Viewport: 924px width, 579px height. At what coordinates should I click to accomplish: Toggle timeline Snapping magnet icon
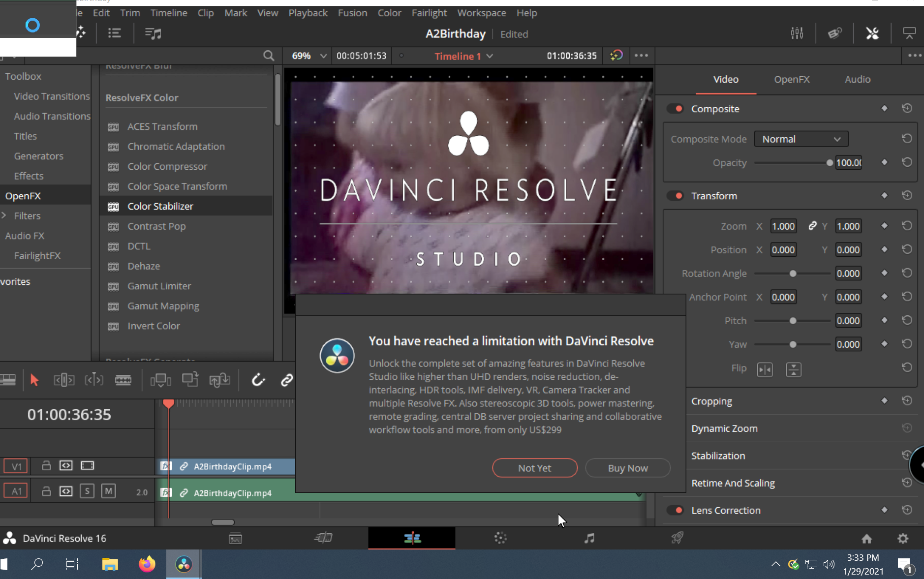tap(258, 380)
